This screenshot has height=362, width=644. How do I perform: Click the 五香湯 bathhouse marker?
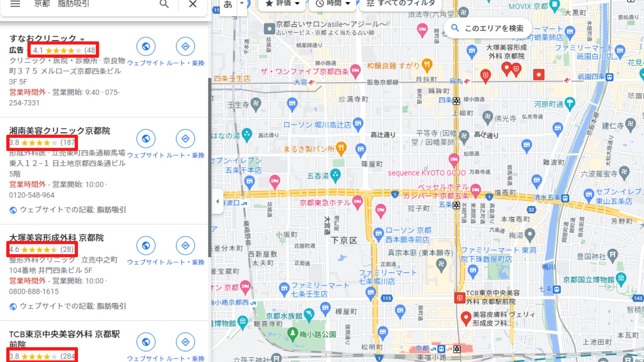point(335,175)
